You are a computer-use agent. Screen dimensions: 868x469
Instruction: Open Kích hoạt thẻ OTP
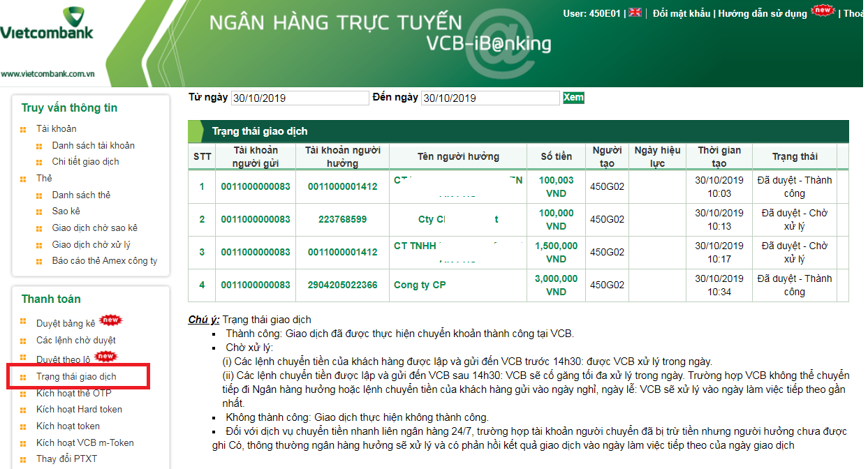point(74,393)
